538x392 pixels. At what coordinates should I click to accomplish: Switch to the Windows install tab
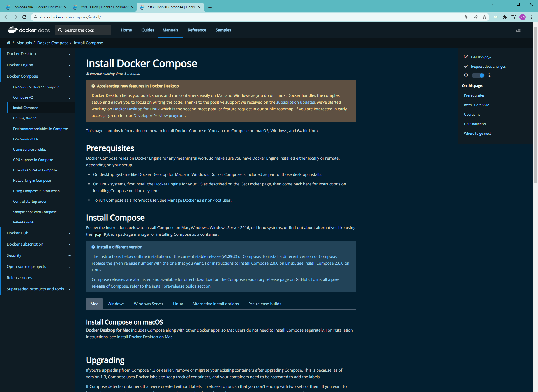116,304
